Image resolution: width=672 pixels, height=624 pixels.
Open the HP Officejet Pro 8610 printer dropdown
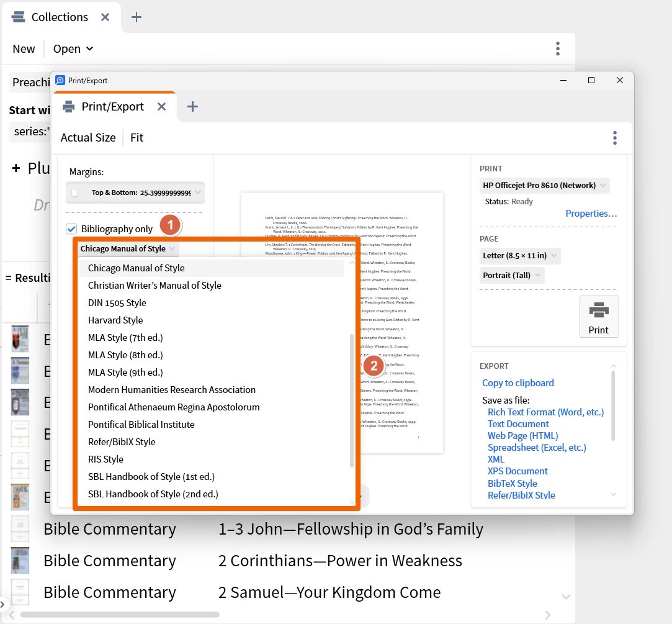pos(544,186)
